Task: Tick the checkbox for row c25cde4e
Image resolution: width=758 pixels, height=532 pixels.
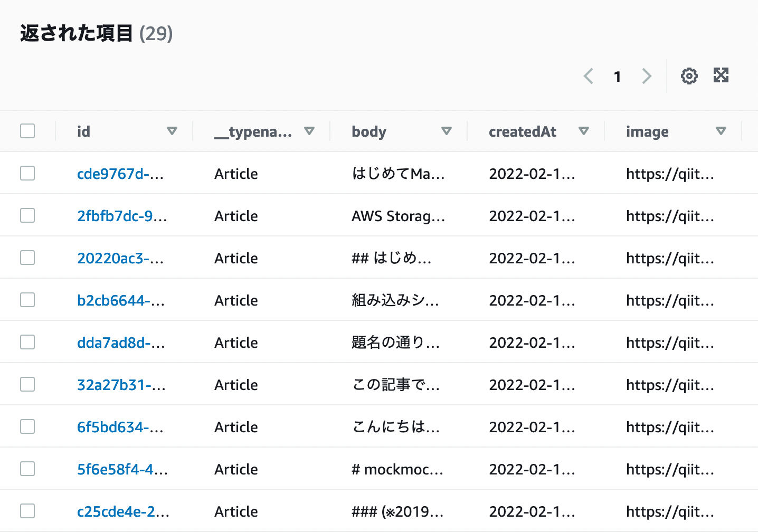Action: pyautogui.click(x=27, y=511)
